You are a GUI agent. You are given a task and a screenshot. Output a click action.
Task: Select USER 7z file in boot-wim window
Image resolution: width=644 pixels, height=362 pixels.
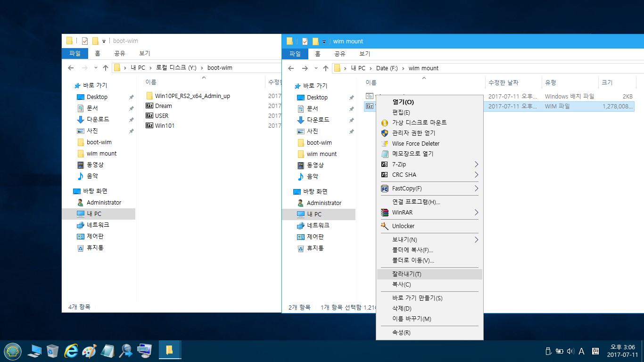(x=162, y=115)
